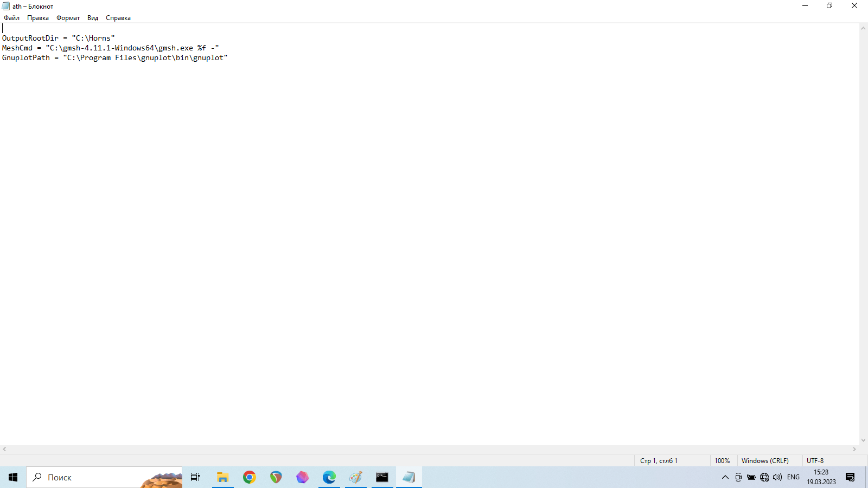Viewport: 868px width, 488px height.
Task: Click the vertical scrollbar up arrow
Action: [863, 28]
